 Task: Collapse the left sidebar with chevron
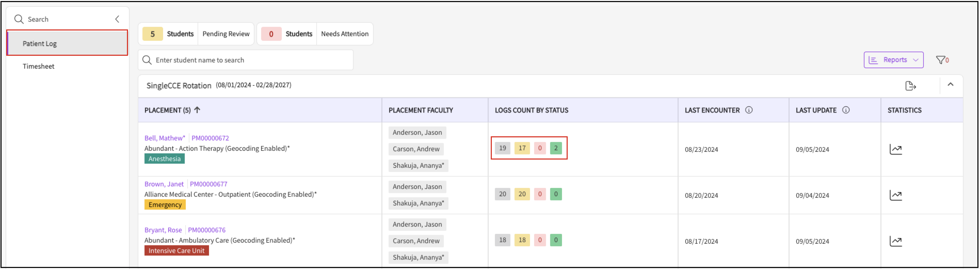117,19
